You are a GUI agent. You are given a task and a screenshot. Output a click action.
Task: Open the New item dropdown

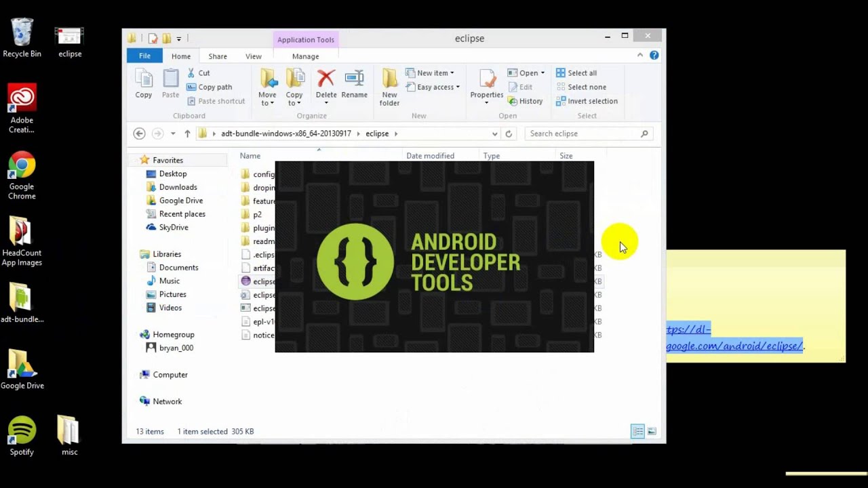point(430,73)
